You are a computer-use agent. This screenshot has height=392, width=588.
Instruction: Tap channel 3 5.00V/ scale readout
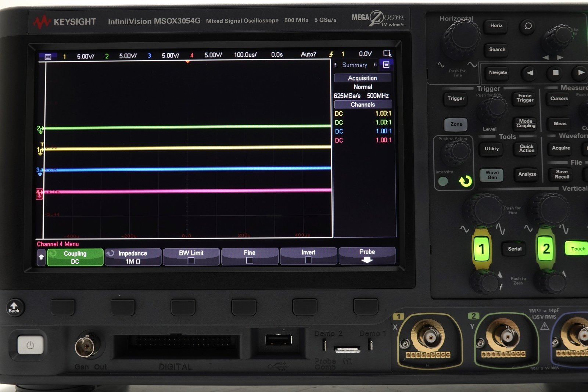click(171, 55)
